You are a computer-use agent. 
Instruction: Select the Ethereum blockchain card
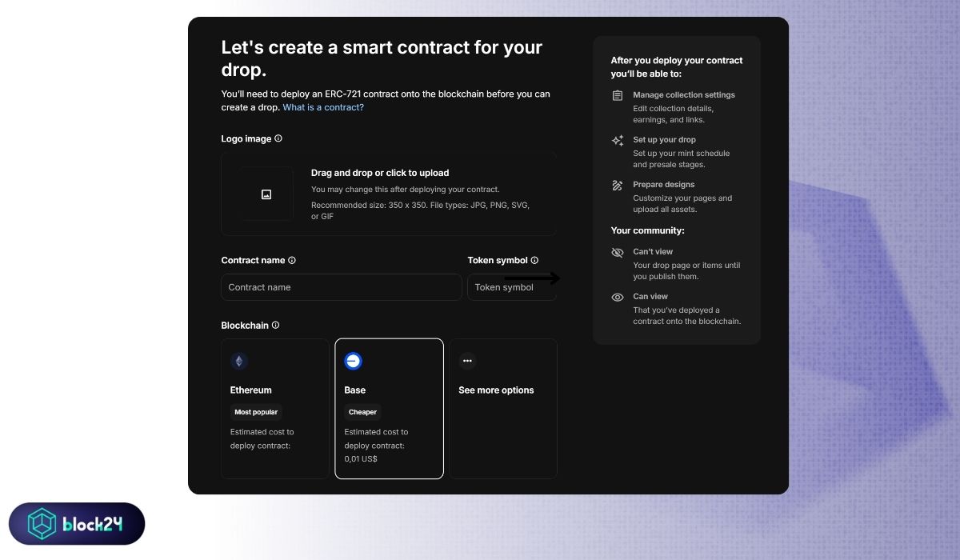[x=275, y=409]
